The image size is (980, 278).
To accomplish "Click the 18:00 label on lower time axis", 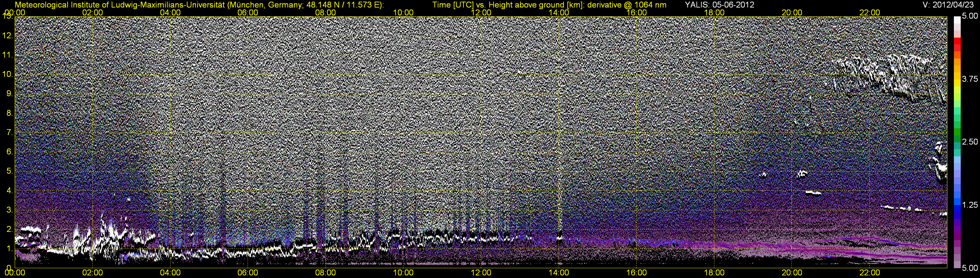I will click(714, 273).
